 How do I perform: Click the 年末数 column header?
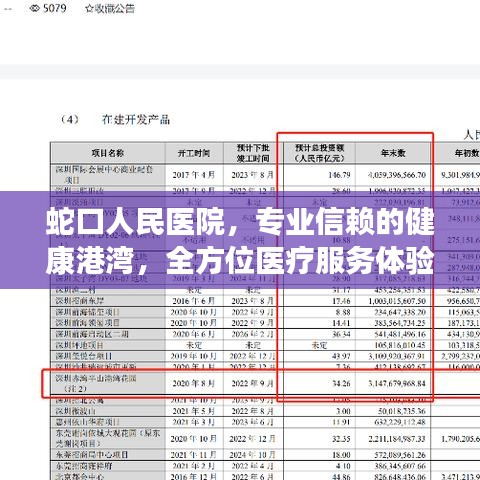click(x=393, y=153)
